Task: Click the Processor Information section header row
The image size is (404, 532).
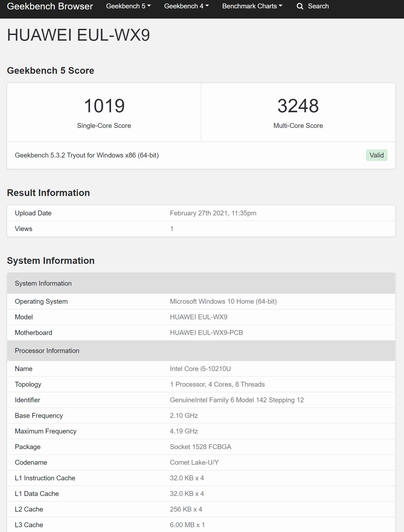Action: pos(201,351)
